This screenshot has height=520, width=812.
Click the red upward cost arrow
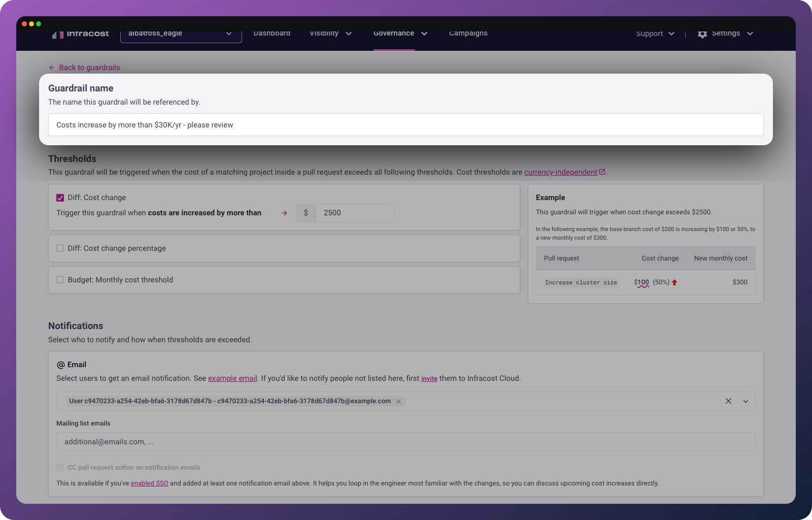pyautogui.click(x=674, y=282)
